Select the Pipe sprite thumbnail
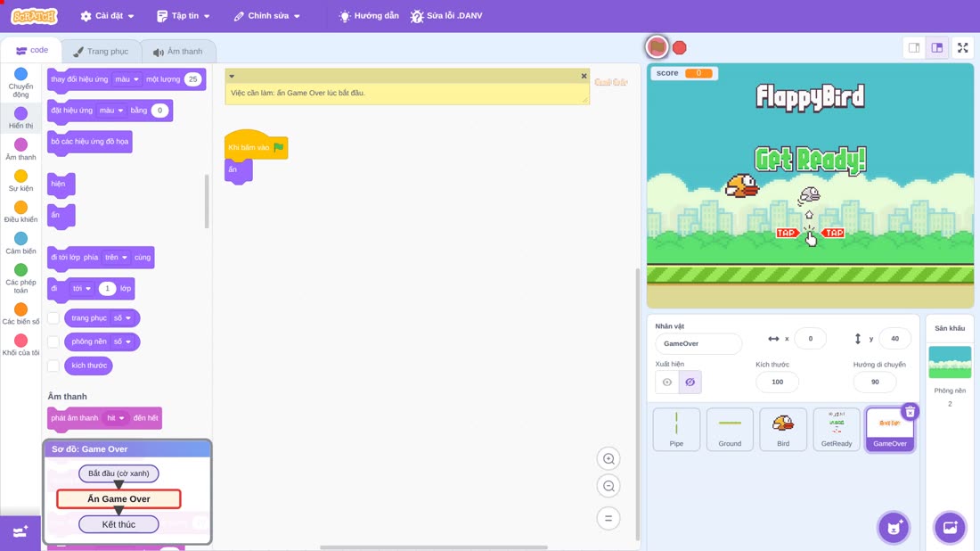Image resolution: width=980 pixels, height=551 pixels. point(676,429)
